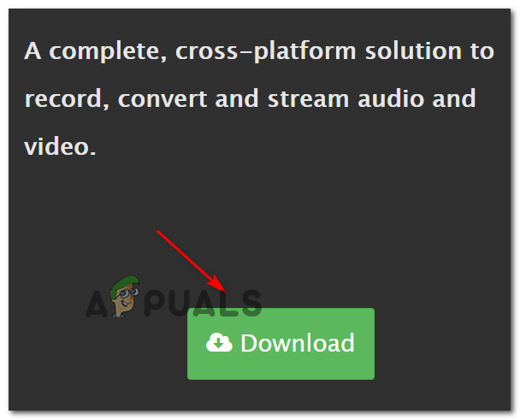The image size is (520, 420).
Task: Click the words 'cross-platform' in heading
Action: pyautogui.click(x=265, y=51)
